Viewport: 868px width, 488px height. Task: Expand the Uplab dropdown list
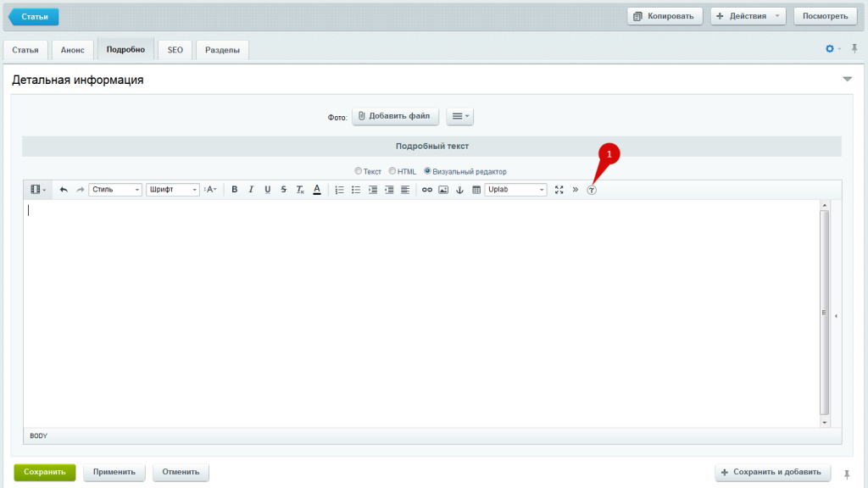coord(516,190)
